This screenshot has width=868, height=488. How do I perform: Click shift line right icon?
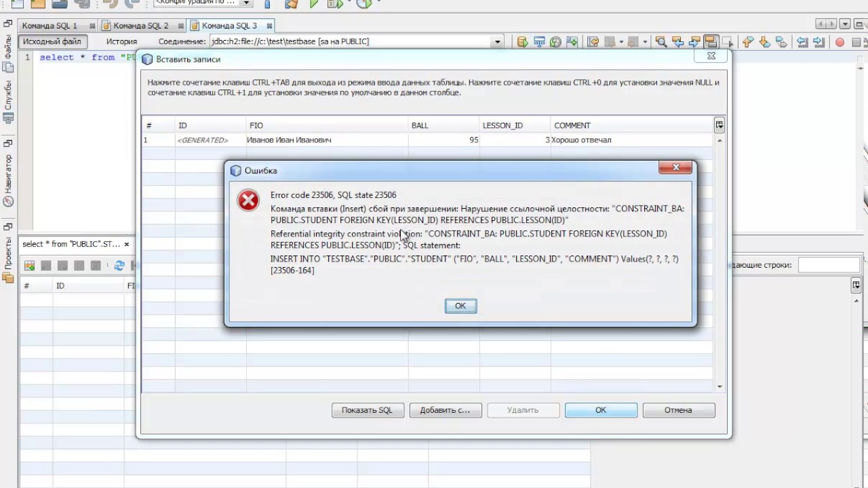point(818,42)
